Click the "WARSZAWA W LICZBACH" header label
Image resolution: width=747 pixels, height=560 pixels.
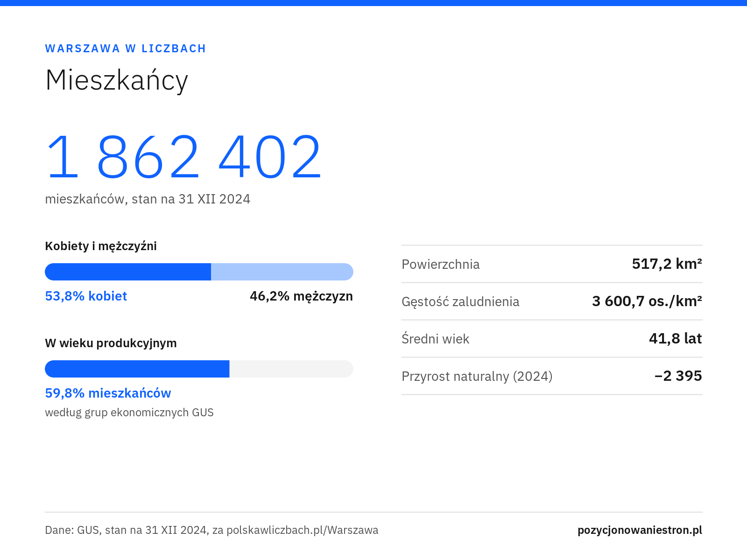pos(126,49)
